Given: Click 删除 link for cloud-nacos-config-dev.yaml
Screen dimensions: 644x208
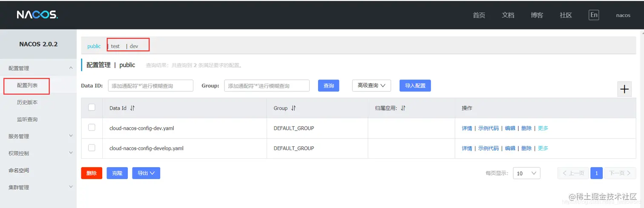Looking at the screenshot, I should pyautogui.click(x=526, y=128).
